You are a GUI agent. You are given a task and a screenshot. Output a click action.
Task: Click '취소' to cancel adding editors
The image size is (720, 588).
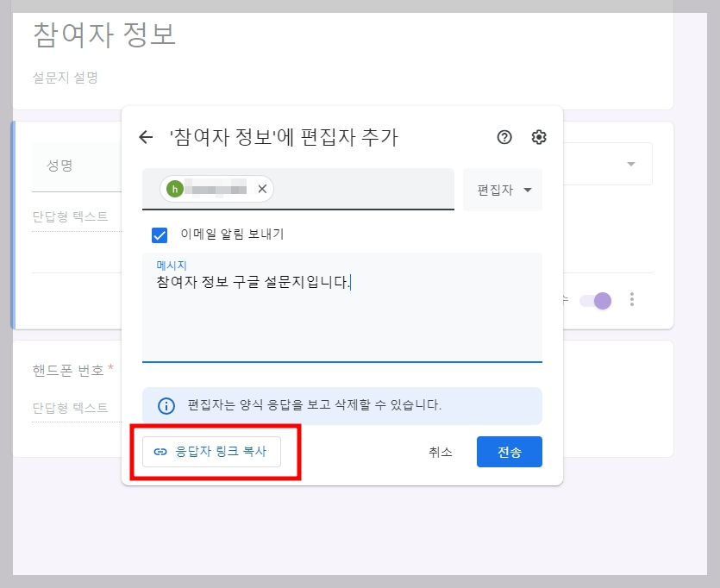pyautogui.click(x=440, y=451)
